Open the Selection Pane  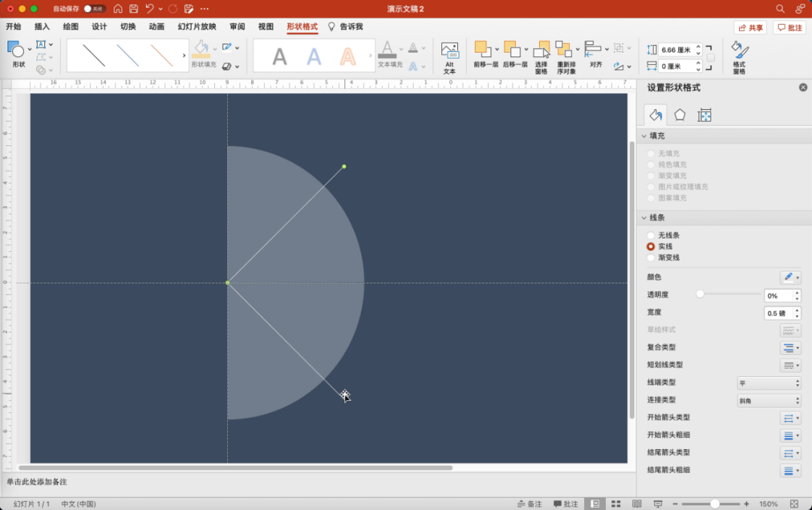541,57
